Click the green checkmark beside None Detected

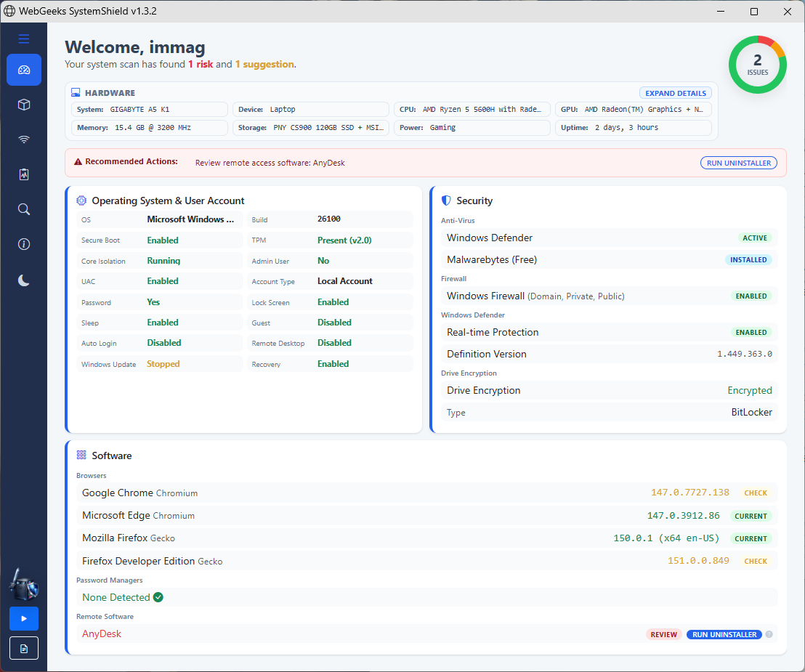(x=158, y=597)
